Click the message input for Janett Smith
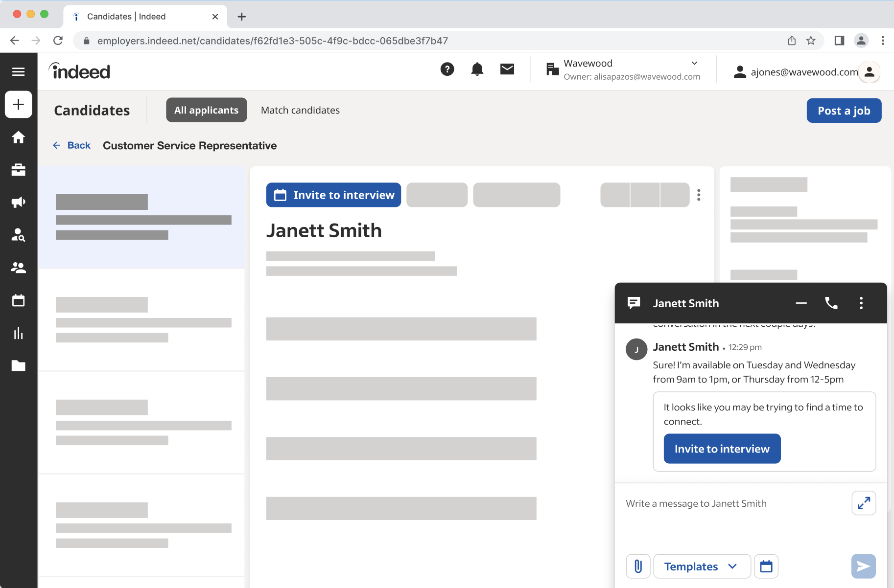 click(734, 504)
